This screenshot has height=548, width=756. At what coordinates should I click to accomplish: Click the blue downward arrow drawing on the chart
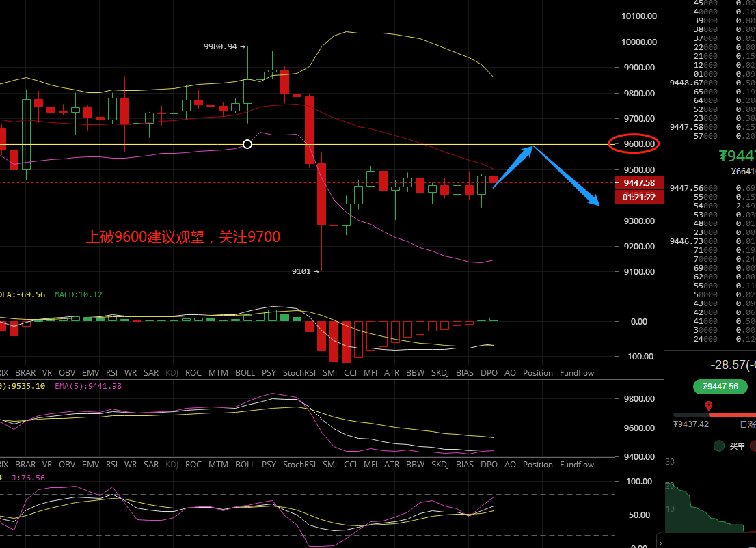coord(566,176)
